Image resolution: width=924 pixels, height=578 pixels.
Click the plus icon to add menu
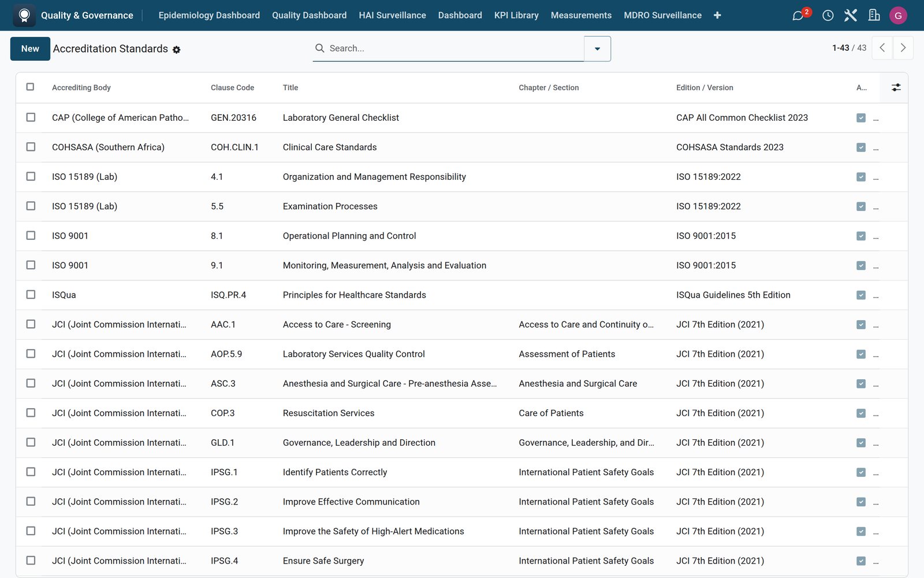pos(717,15)
